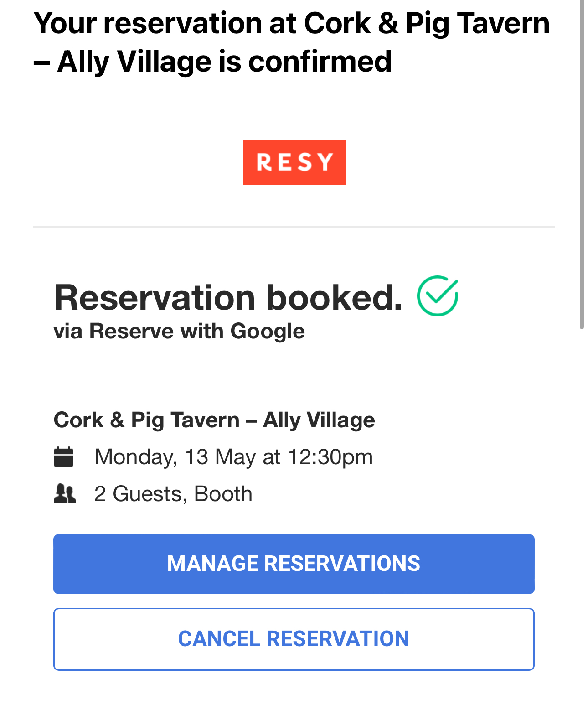The image size is (588, 705).
Task: Open Manage Reservations
Action: (x=294, y=564)
